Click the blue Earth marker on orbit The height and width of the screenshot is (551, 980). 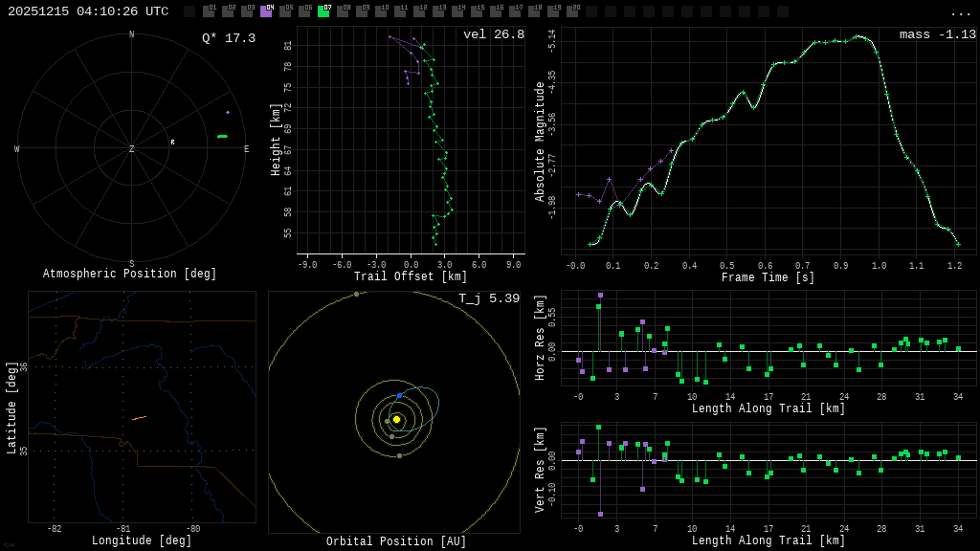tap(399, 395)
